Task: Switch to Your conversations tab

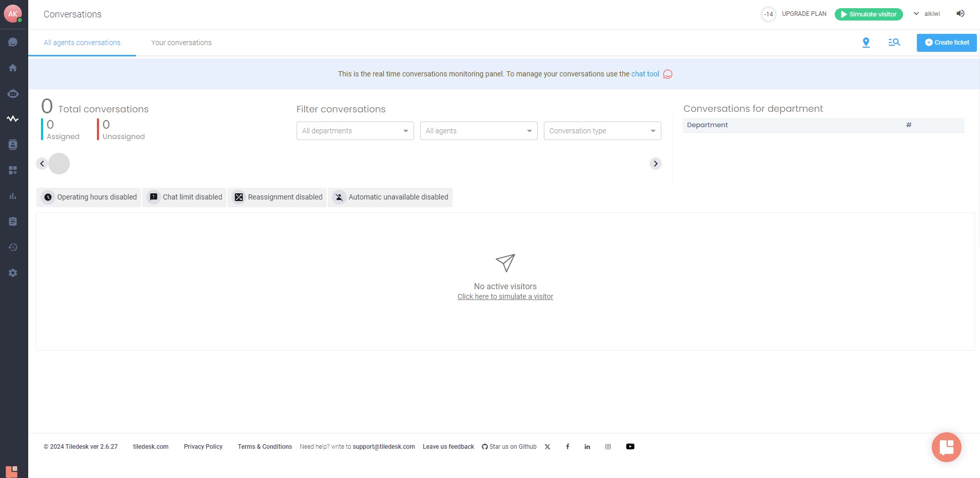Action: [x=181, y=43]
